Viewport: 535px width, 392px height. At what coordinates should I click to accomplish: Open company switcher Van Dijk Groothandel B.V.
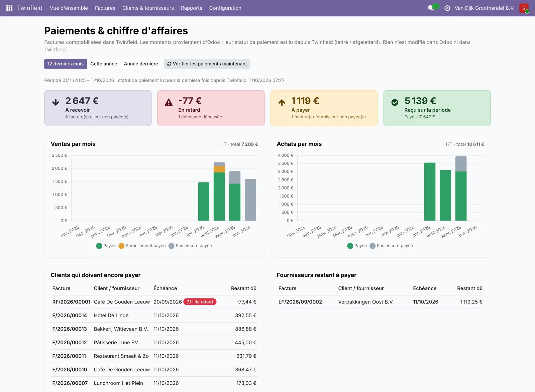click(x=485, y=8)
